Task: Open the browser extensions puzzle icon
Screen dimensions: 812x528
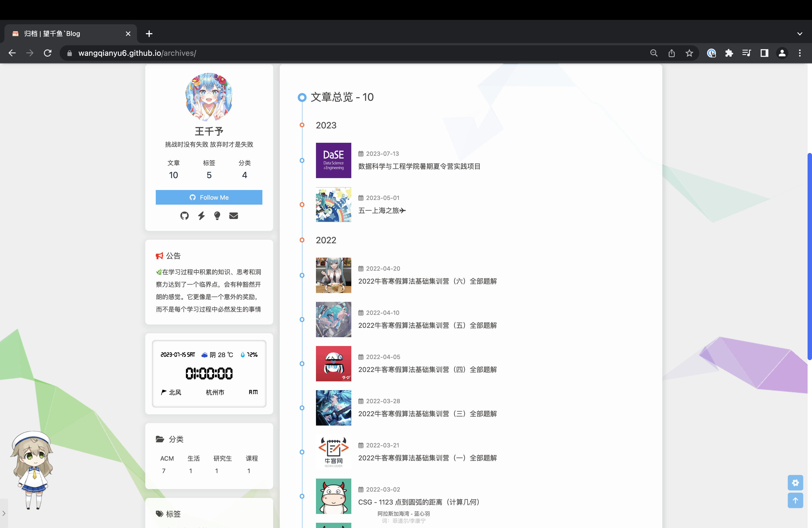Action: pyautogui.click(x=729, y=53)
